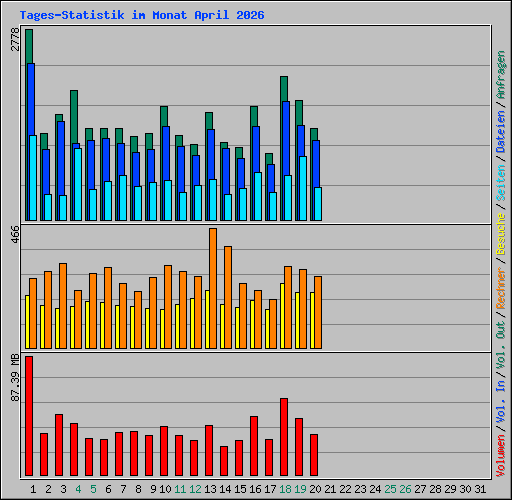Click green weekend day label 25

click(x=390, y=489)
